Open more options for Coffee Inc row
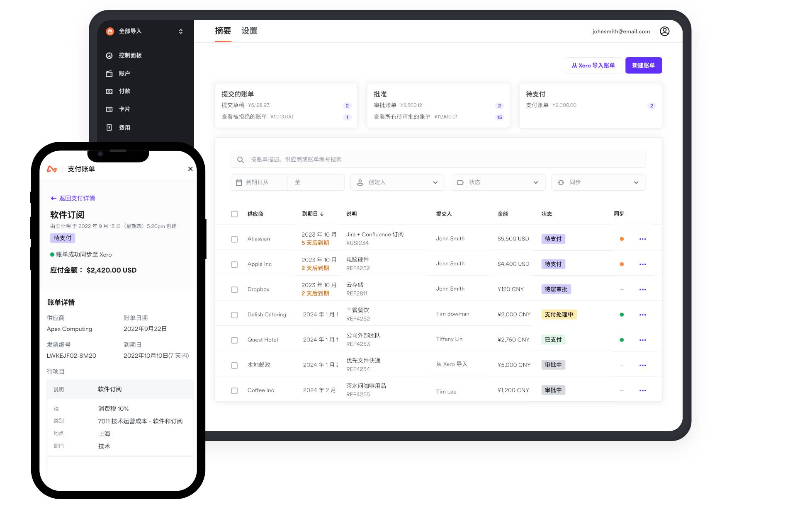812x514 pixels. (642, 390)
